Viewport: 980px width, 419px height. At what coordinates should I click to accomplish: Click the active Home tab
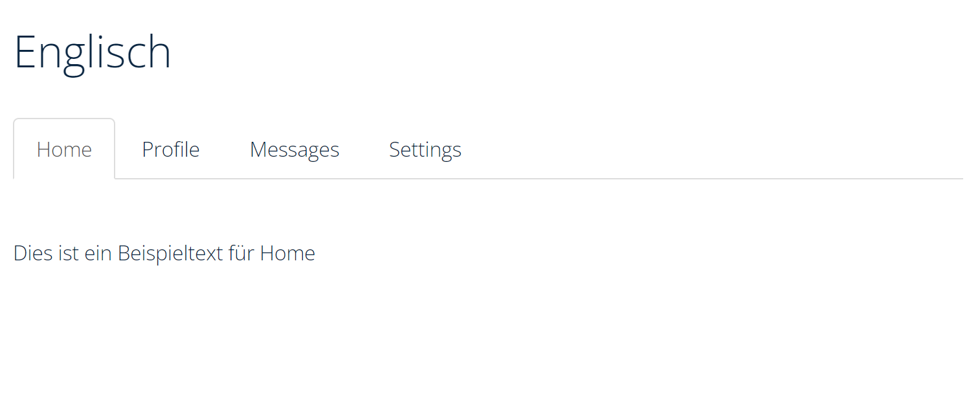[x=64, y=149]
